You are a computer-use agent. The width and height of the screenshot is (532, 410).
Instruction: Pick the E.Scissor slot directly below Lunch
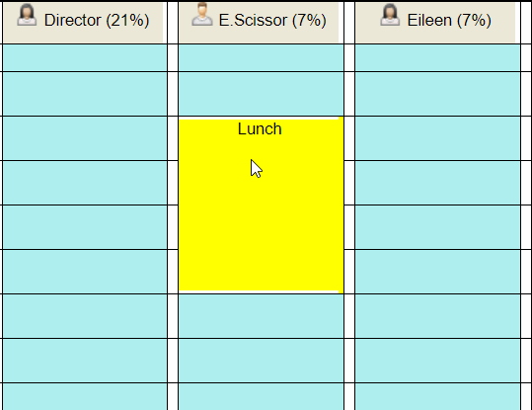[x=261, y=316]
